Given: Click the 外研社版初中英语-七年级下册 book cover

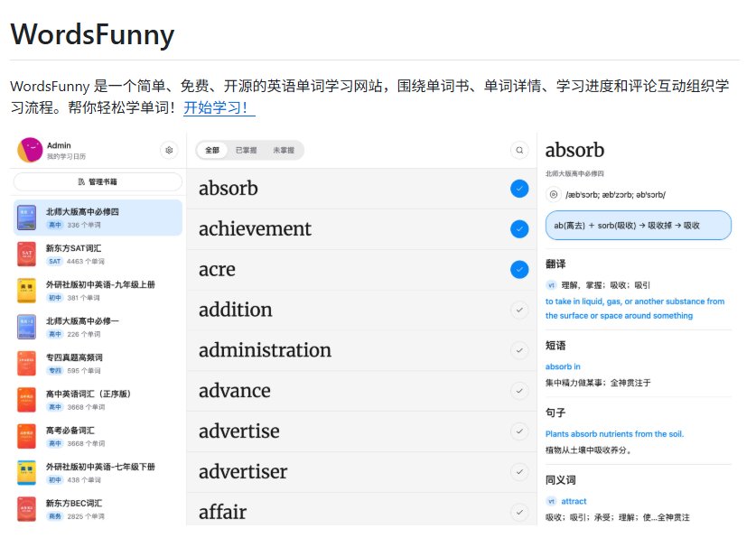Looking at the screenshot, I should [26, 473].
